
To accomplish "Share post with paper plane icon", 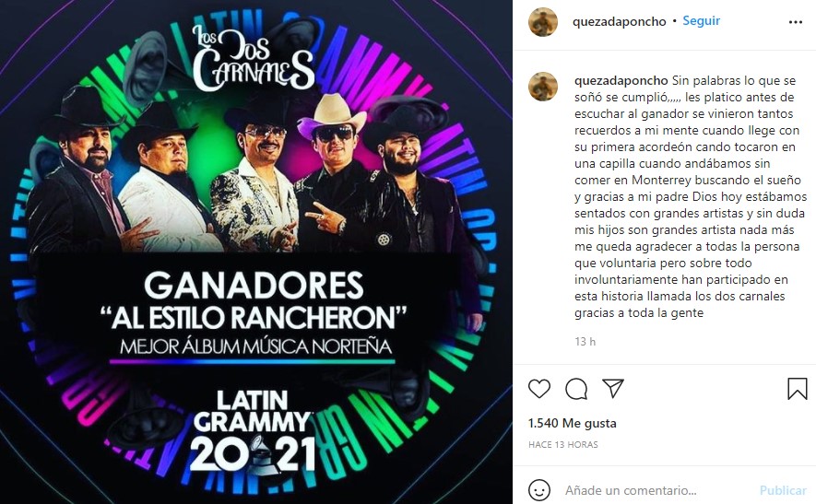I will 613,388.
